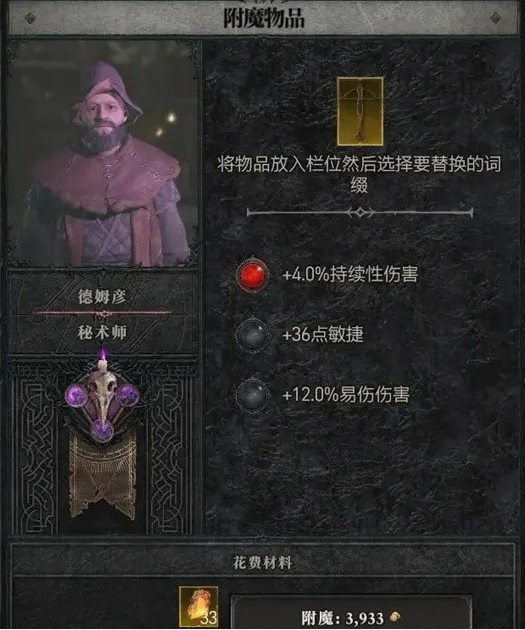Image resolution: width=525 pixels, height=630 pixels.
Task: Click the left diamond ornament in title bar
Action: (x=30, y=18)
